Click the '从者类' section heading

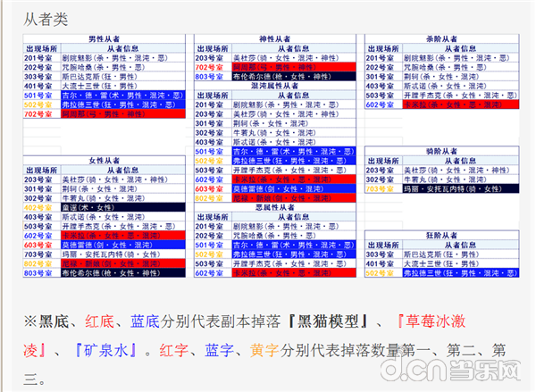46,20
